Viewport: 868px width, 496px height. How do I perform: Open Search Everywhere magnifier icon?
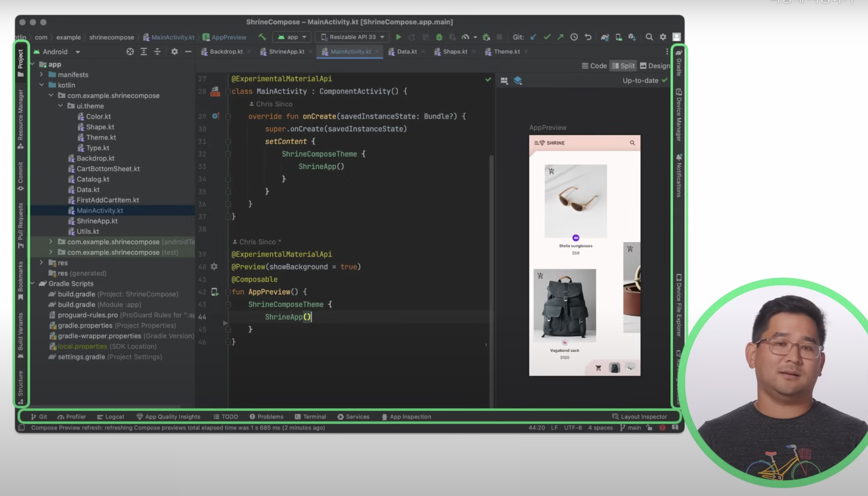(x=649, y=37)
